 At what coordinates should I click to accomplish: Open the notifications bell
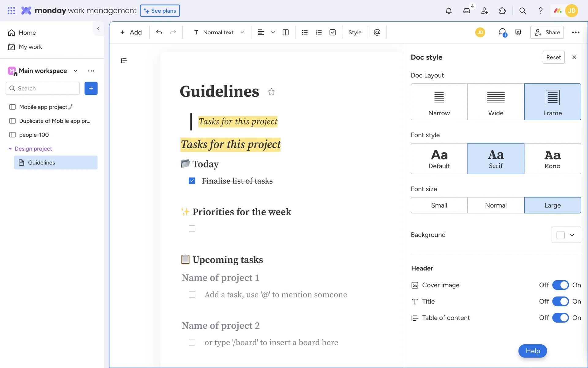click(x=449, y=11)
